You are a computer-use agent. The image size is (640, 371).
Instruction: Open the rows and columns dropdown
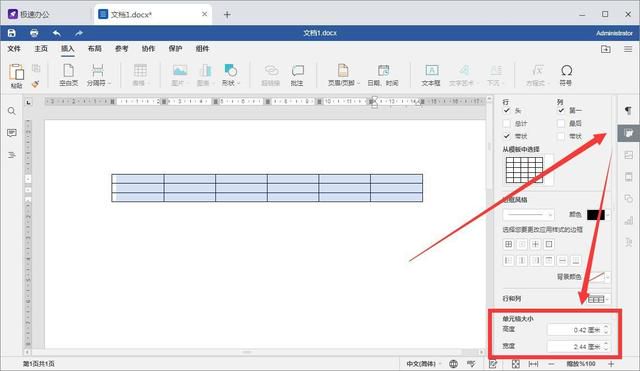[598, 299]
